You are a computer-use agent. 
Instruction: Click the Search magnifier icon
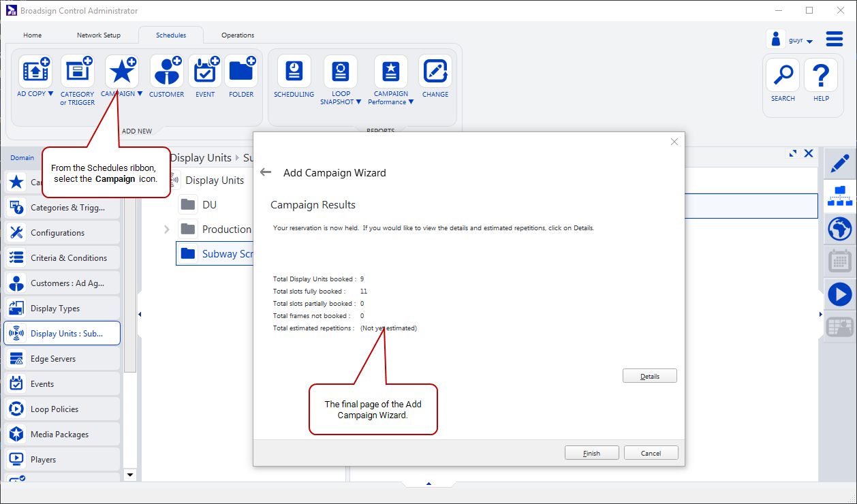[x=783, y=75]
